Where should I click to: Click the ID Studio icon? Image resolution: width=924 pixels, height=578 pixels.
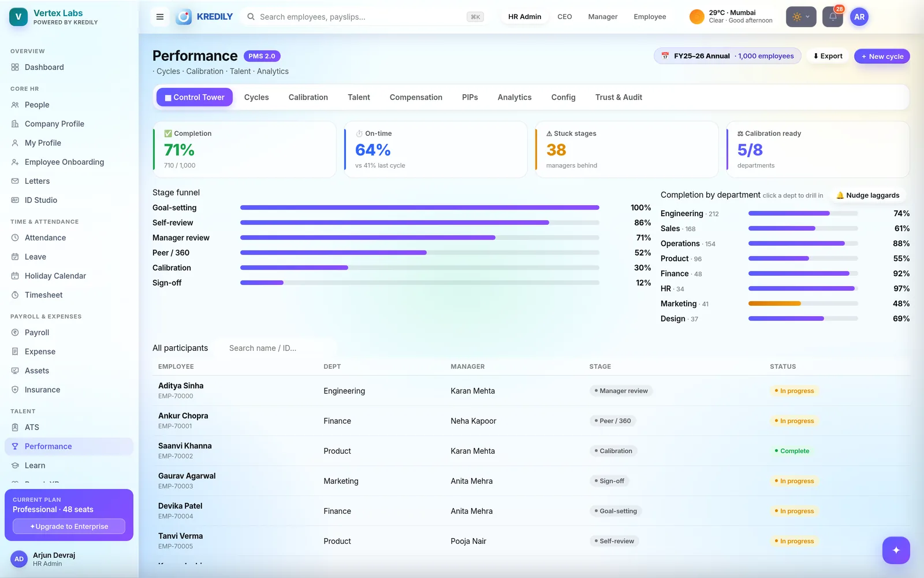[15, 200]
